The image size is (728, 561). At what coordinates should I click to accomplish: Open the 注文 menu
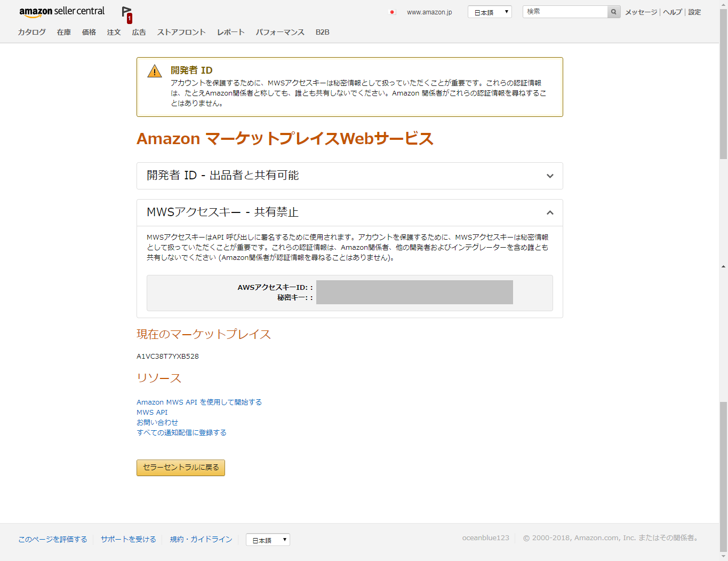[114, 32]
